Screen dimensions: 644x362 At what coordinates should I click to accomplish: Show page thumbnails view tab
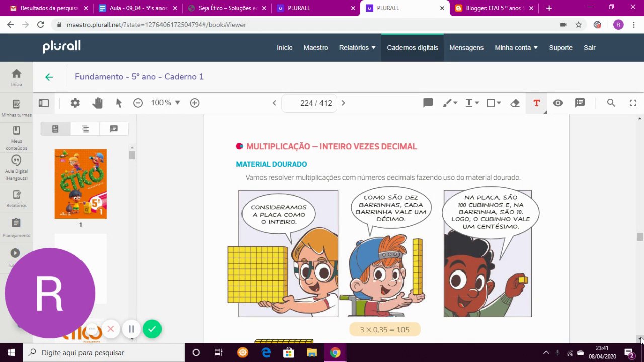click(x=55, y=129)
